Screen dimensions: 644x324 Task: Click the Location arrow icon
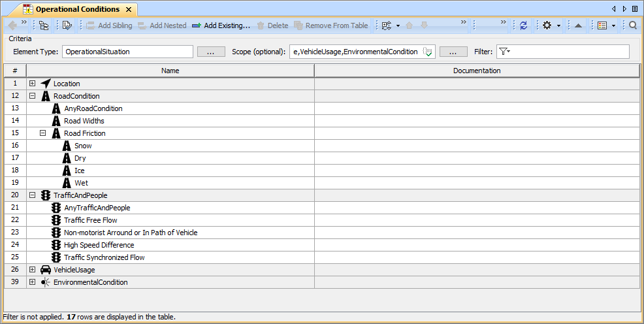pyautogui.click(x=46, y=84)
